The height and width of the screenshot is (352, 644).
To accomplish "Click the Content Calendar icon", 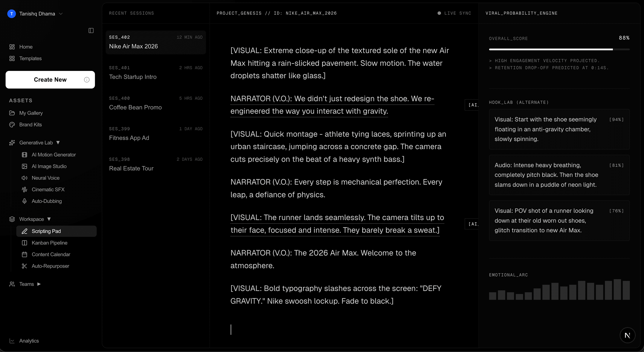I will coord(24,254).
